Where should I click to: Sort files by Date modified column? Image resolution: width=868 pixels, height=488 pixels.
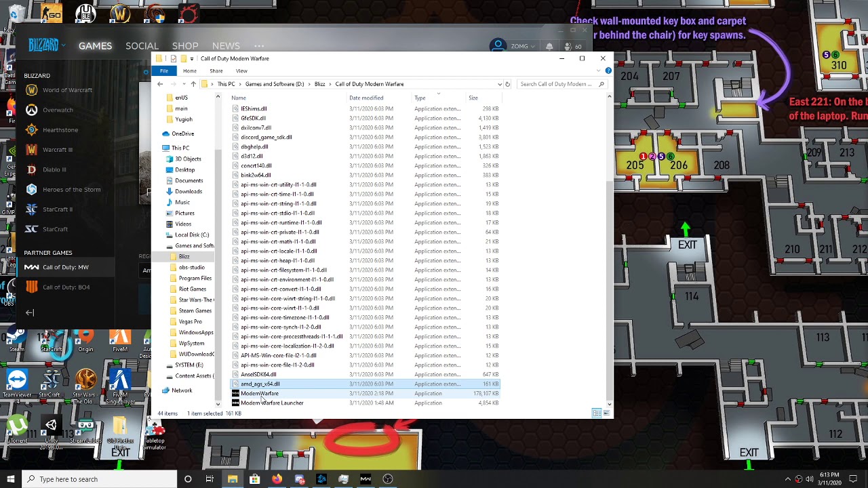coord(366,98)
